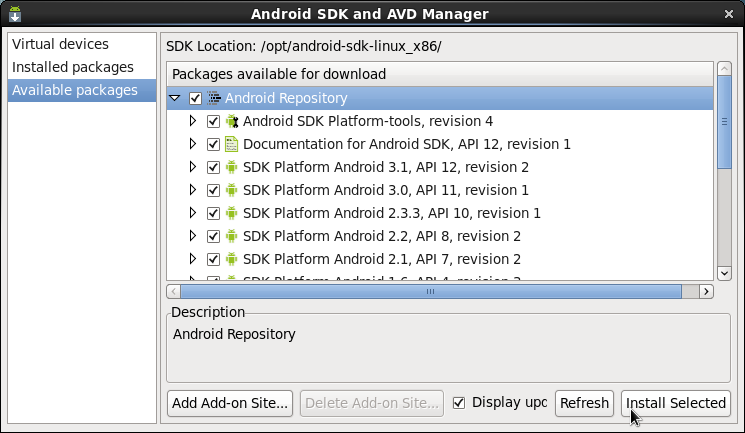Viewport: 745px width, 433px height.
Task: Click the disabled Delete Add-on Site button
Action: (x=372, y=404)
